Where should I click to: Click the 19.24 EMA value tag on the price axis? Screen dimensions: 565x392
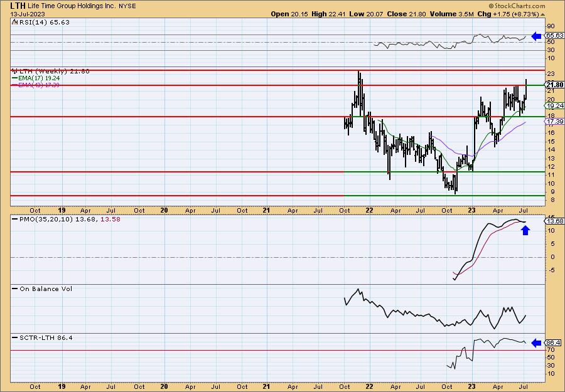[554, 105]
